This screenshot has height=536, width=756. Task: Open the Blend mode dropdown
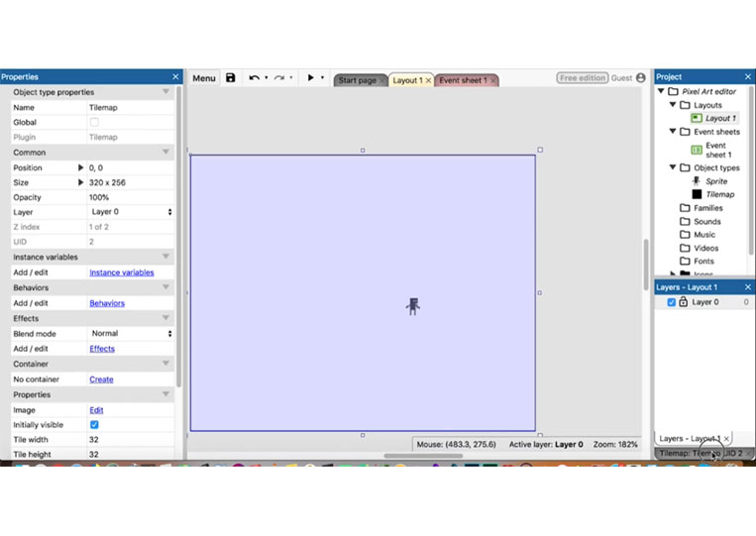point(131,334)
